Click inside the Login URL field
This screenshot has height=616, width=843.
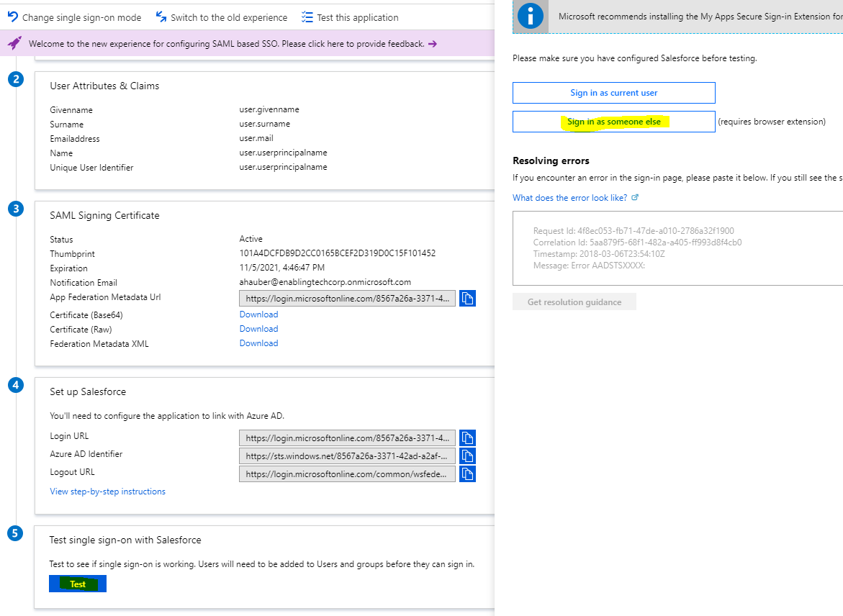pyautogui.click(x=347, y=438)
